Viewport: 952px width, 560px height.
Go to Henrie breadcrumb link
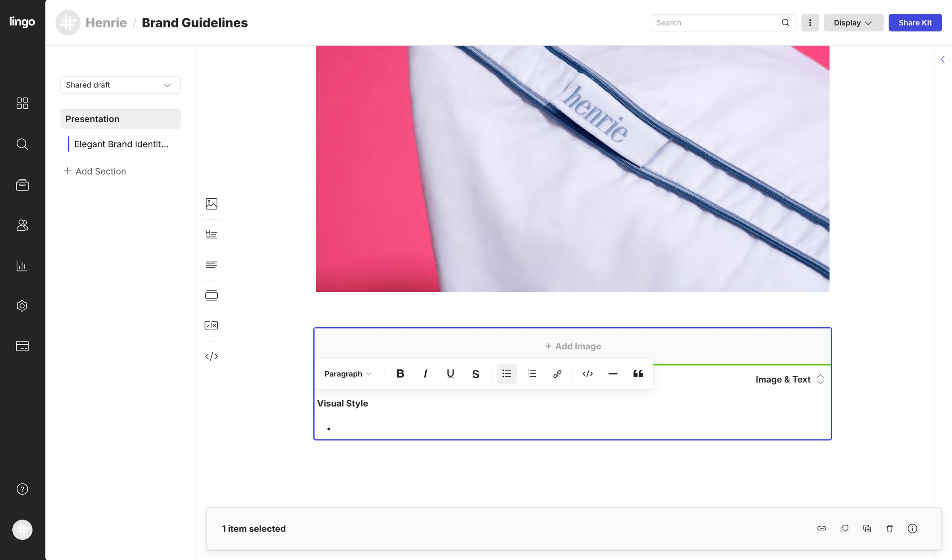[106, 23]
